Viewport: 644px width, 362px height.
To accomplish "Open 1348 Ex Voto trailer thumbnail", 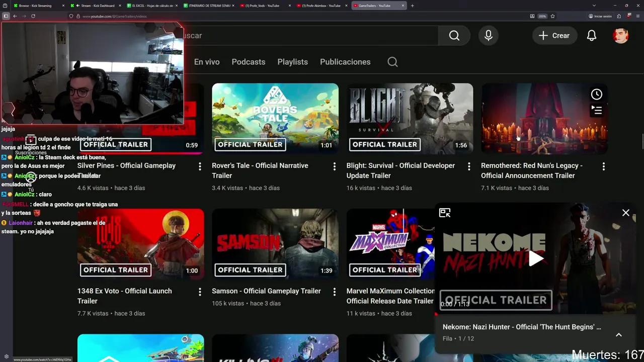I will pos(141,244).
